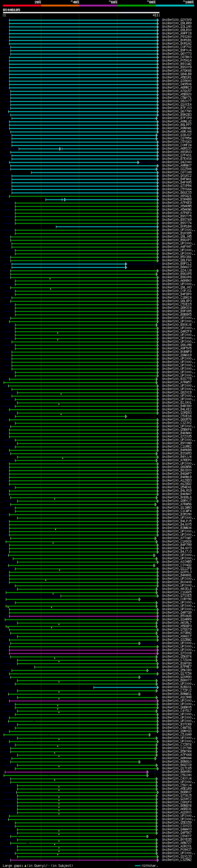Select UniRef100_C5XE16 label

[x=177, y=416]
